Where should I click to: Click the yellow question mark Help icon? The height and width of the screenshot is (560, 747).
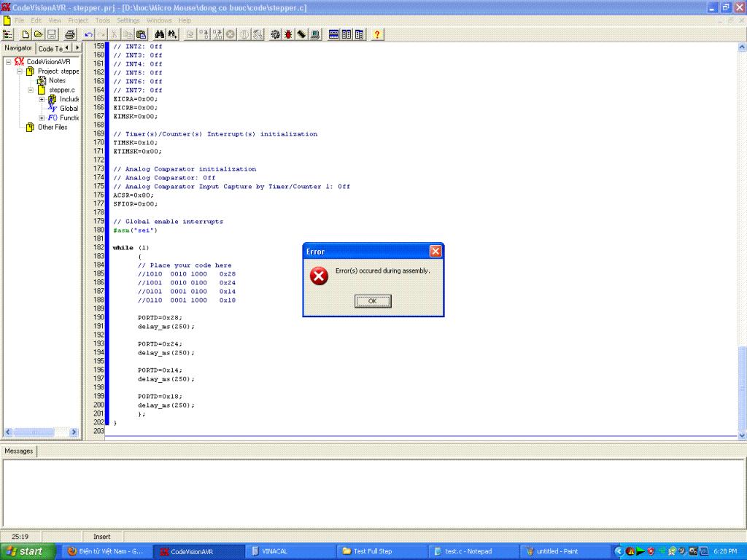click(377, 34)
